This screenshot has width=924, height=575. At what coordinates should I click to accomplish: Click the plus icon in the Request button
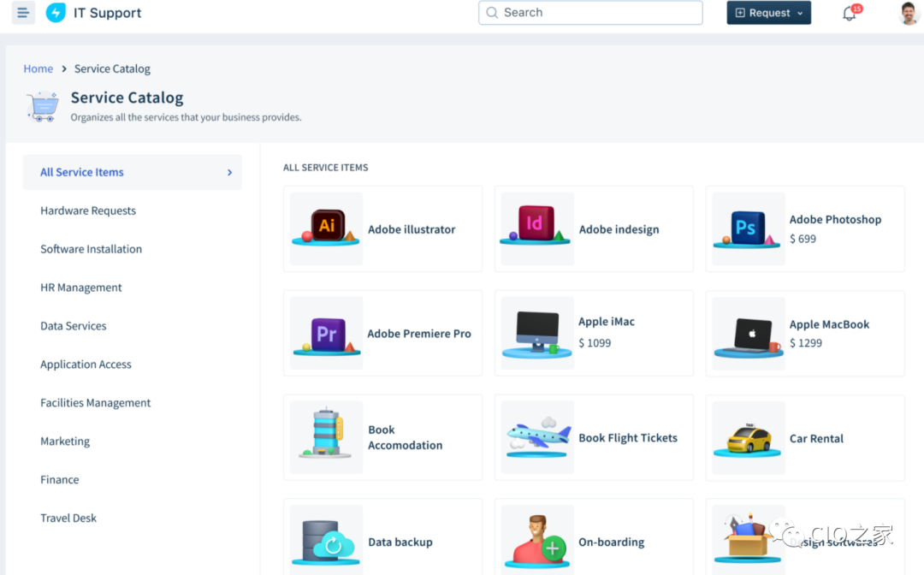point(740,13)
